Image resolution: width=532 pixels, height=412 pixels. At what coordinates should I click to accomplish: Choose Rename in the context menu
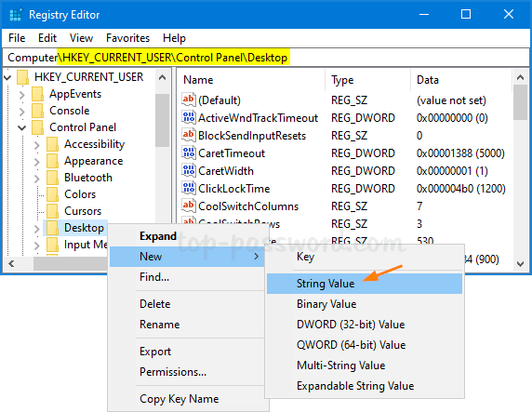point(187,324)
